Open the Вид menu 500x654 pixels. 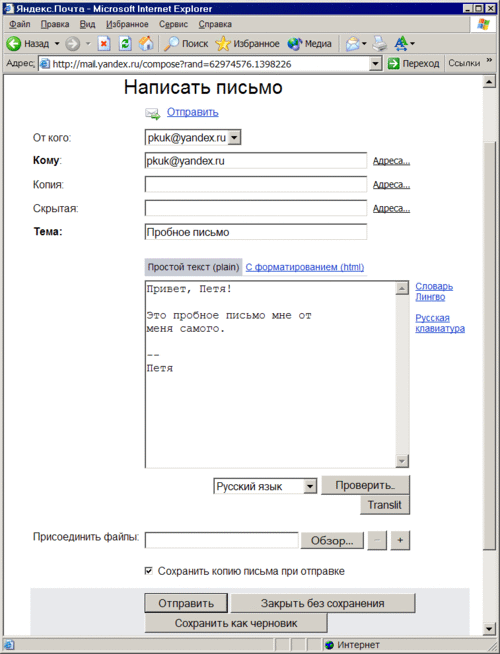87,24
